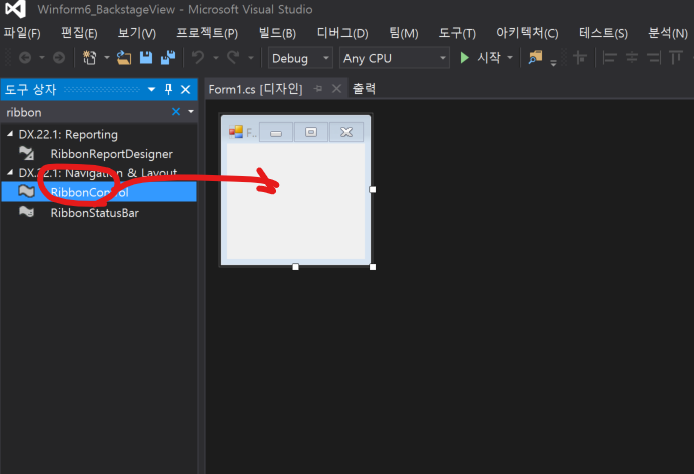
Task: Collapse the DX.22.1: Reporting group
Action: tap(10, 134)
